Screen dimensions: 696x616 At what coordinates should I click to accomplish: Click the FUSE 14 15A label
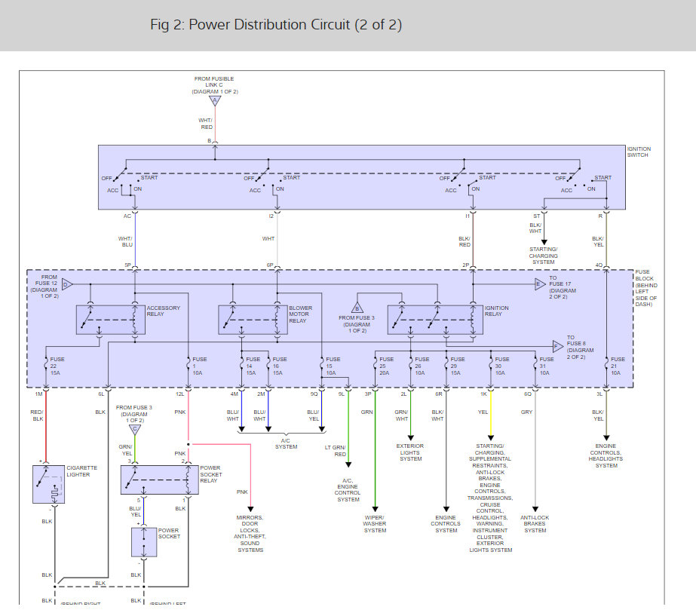(253, 366)
